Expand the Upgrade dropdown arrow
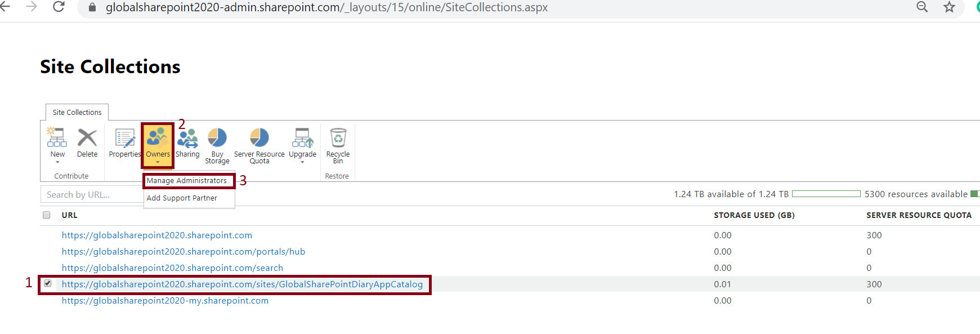 point(302,162)
